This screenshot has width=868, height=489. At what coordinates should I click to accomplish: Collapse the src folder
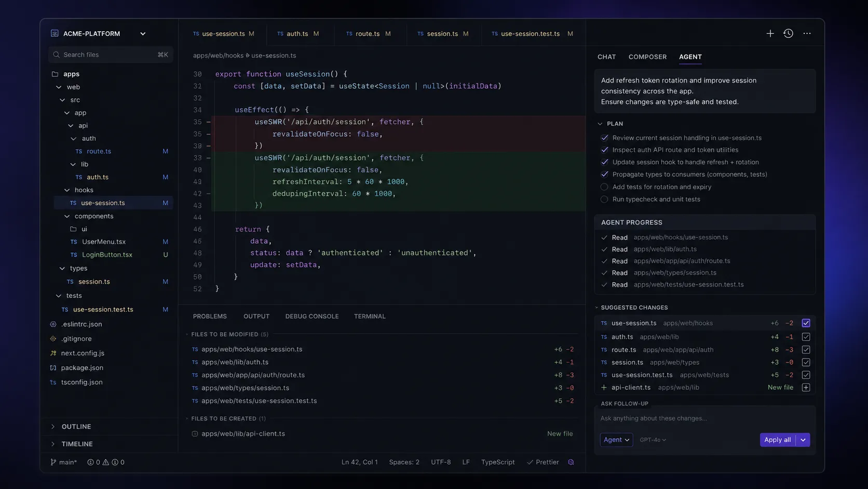[x=62, y=100]
